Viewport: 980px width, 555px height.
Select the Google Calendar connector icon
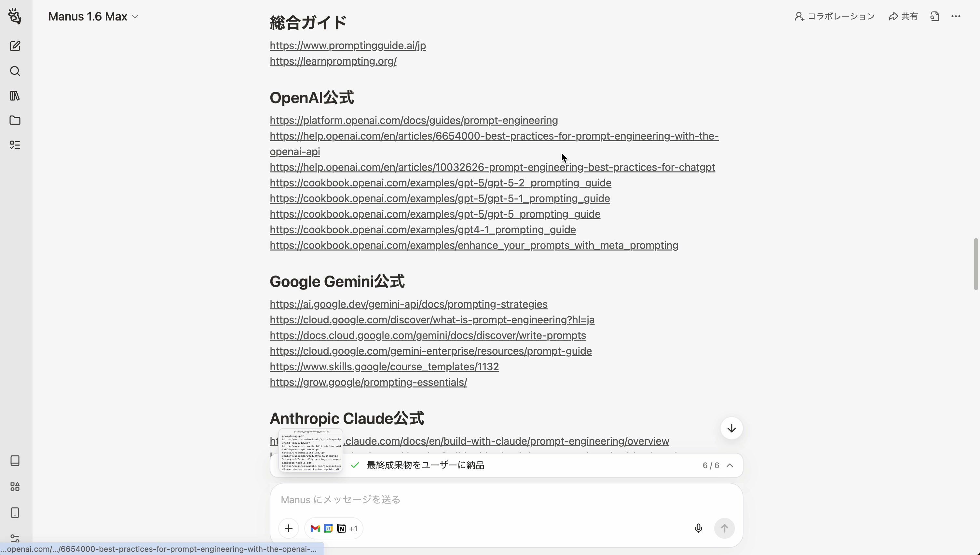[328, 528]
